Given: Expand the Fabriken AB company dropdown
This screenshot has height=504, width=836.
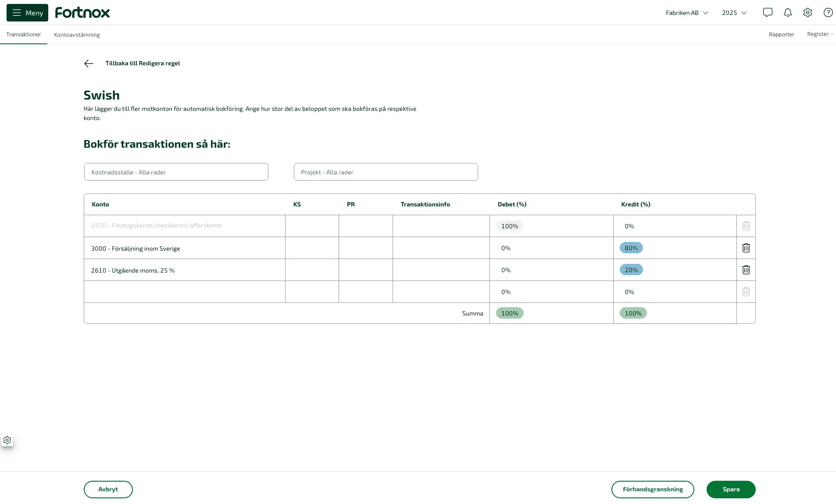Looking at the screenshot, I should pyautogui.click(x=686, y=13).
